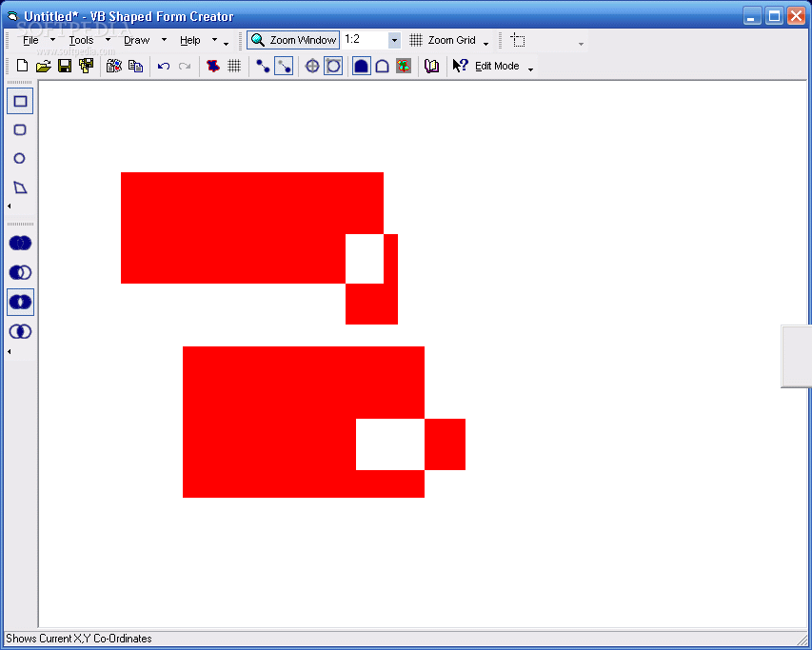Select the outlined dome shape icon
Image resolution: width=812 pixels, height=650 pixels.
point(382,66)
